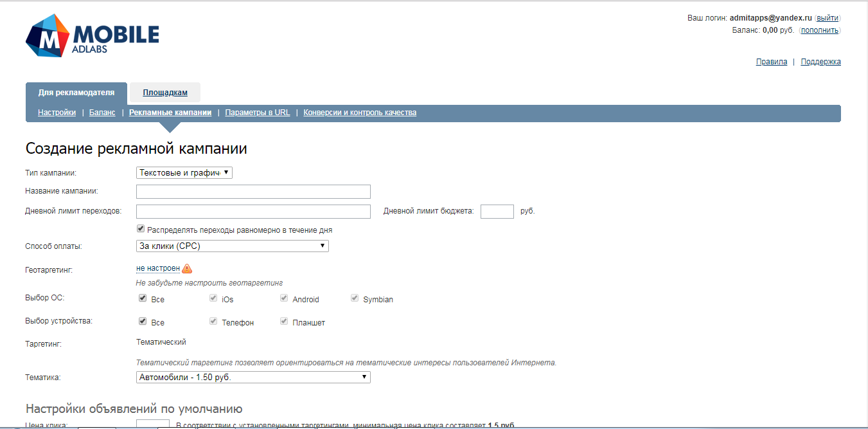
Task: Click the 'пополнить' balance top-up link
Action: coord(820,30)
